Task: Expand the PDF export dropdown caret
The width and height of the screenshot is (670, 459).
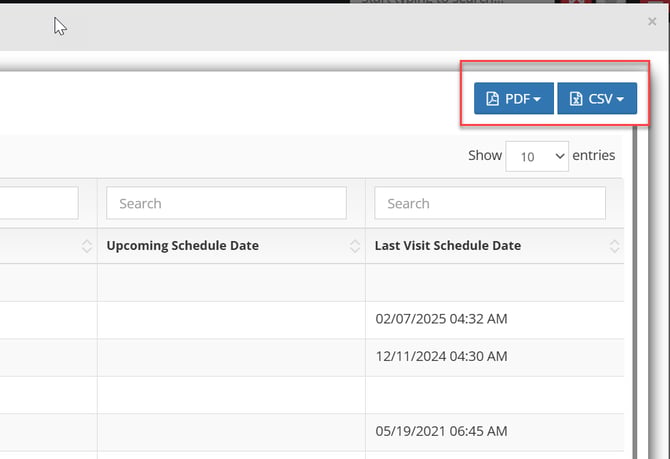Action: [x=537, y=100]
